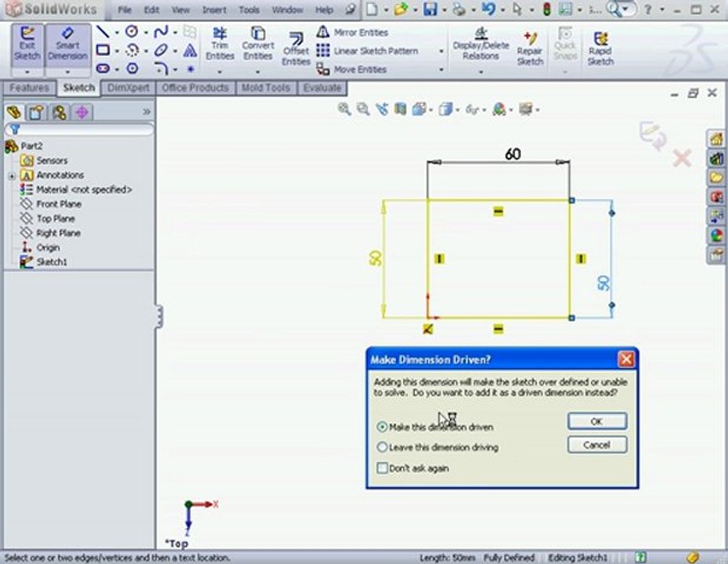Click Move Entities

pyautogui.click(x=351, y=69)
